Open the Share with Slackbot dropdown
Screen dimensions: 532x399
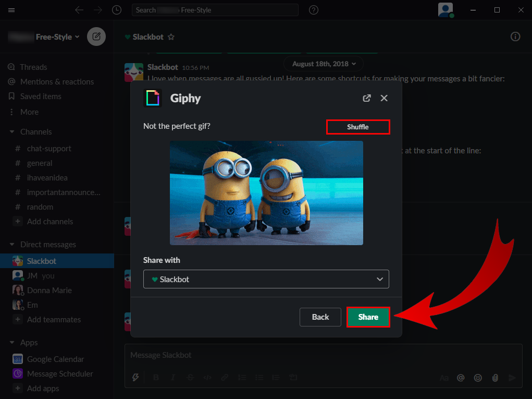tap(266, 279)
